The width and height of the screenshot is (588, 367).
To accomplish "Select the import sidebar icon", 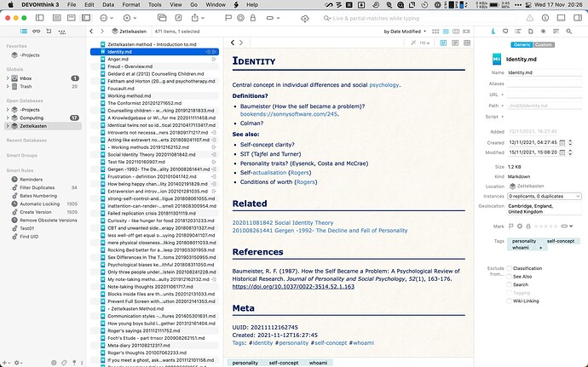I will click(49, 32).
